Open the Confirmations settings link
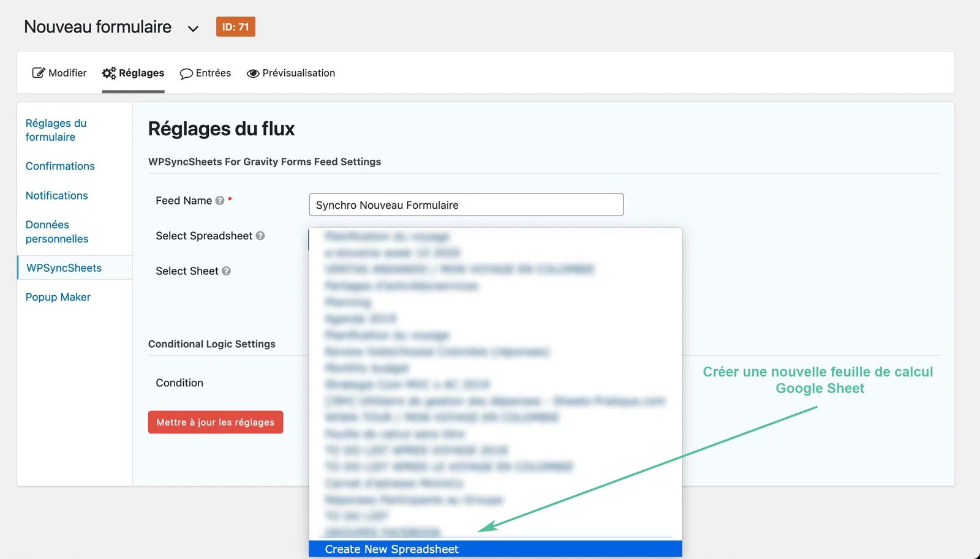This screenshot has height=559, width=980. pyautogui.click(x=60, y=166)
